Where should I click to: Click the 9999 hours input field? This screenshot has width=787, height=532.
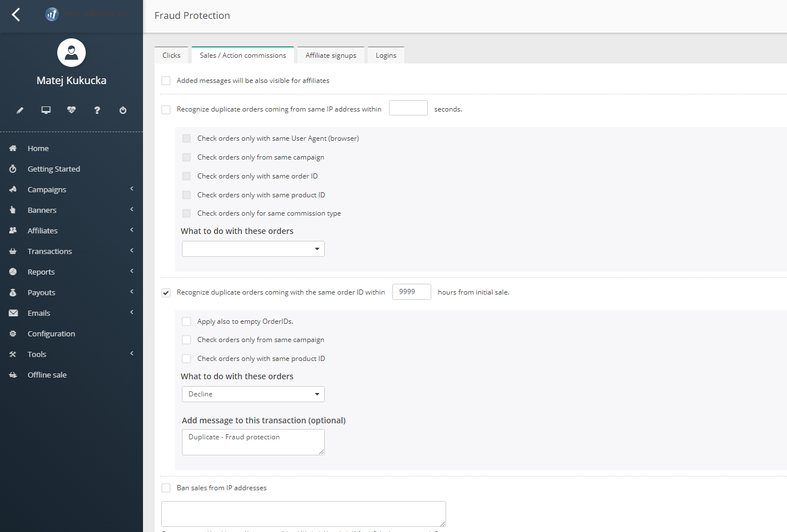pos(411,292)
